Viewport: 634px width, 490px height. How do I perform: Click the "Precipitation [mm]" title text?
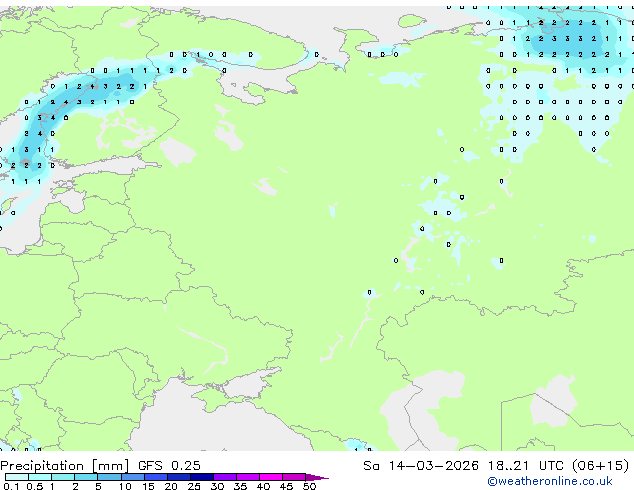pyautogui.click(x=65, y=466)
